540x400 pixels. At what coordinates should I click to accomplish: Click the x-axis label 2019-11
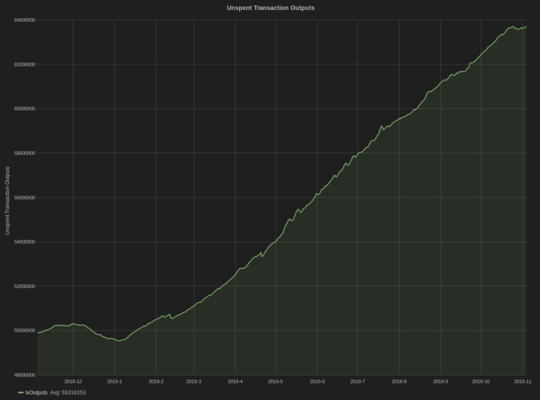(x=522, y=381)
